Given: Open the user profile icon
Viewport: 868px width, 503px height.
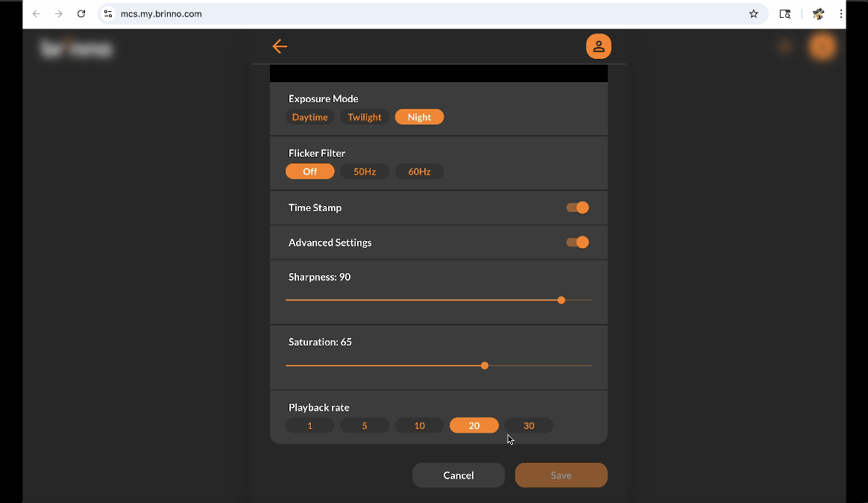Looking at the screenshot, I should (598, 46).
